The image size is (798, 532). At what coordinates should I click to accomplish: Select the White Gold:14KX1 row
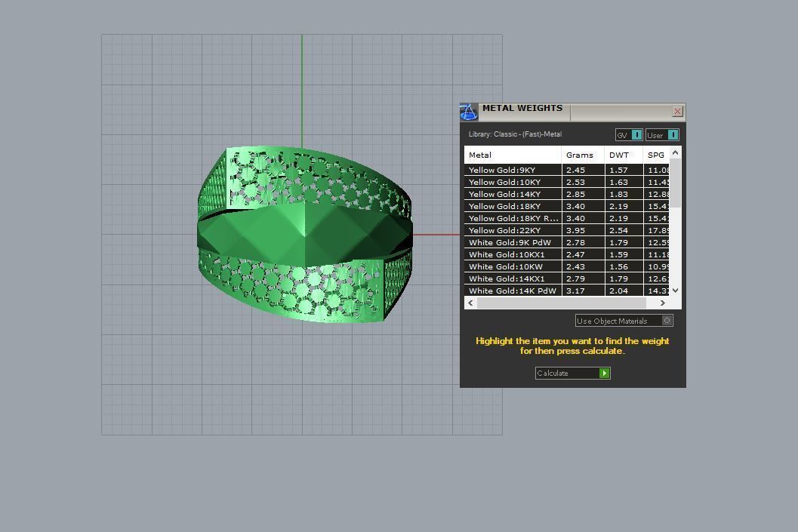[x=566, y=278]
